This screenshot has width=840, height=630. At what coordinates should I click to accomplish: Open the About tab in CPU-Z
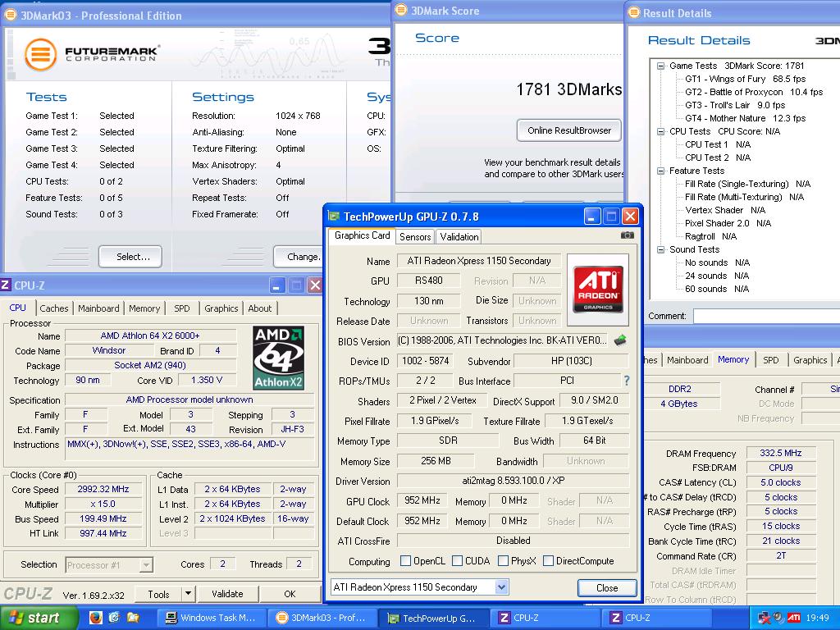pyautogui.click(x=260, y=308)
